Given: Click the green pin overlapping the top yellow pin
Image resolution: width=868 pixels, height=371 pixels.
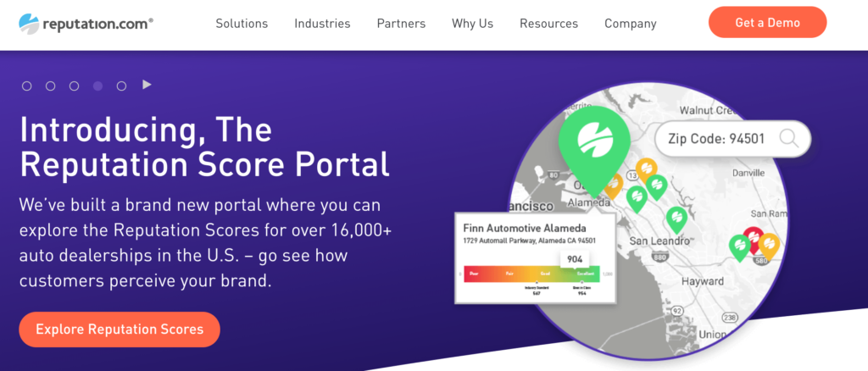Looking at the screenshot, I should point(657,187).
